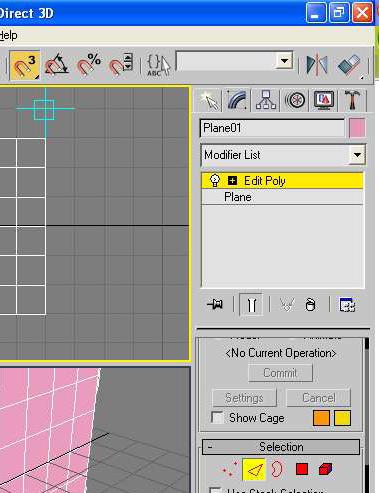Open the Modifier List dropdown
379x493 pixels.
point(283,155)
